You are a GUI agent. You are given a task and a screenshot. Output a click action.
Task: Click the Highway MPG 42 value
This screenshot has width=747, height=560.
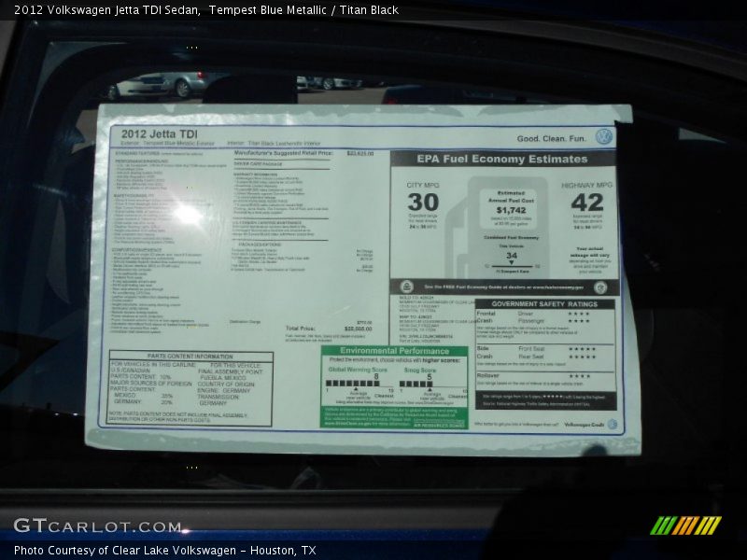pos(587,203)
